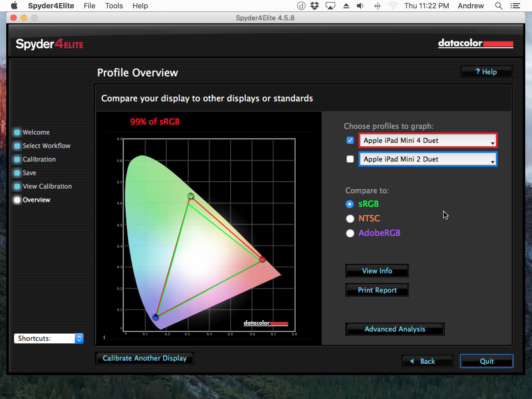Open the Tools menu

click(114, 6)
